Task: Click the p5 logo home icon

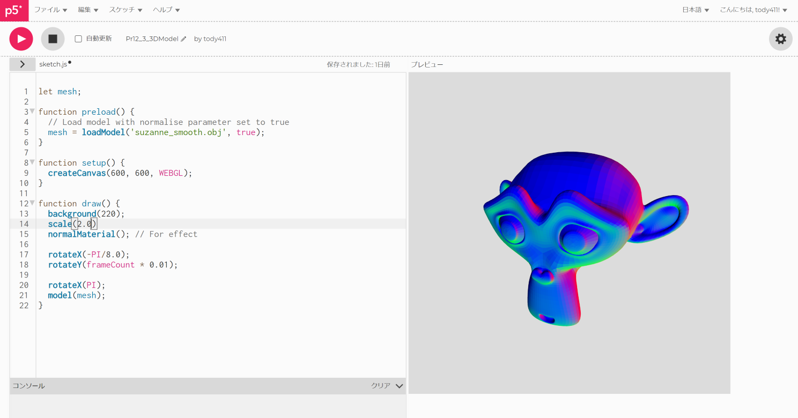Action: pyautogui.click(x=14, y=10)
